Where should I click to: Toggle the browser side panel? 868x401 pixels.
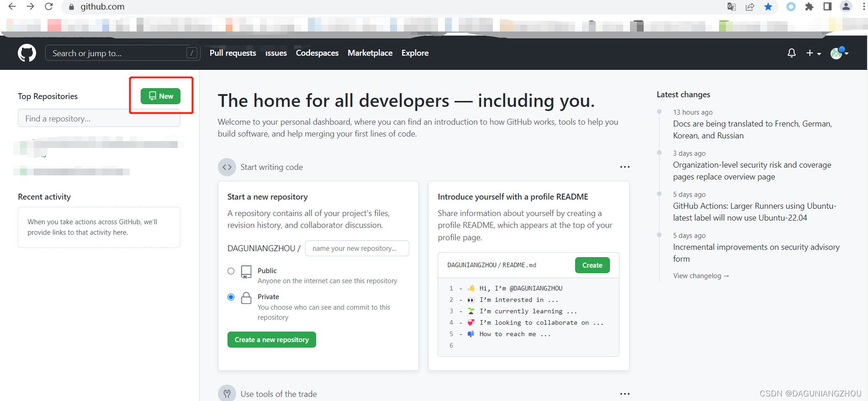click(827, 6)
